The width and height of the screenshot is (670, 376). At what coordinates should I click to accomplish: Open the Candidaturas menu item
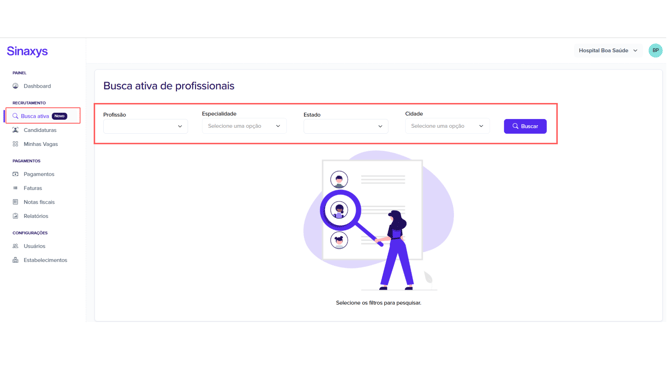coord(40,130)
